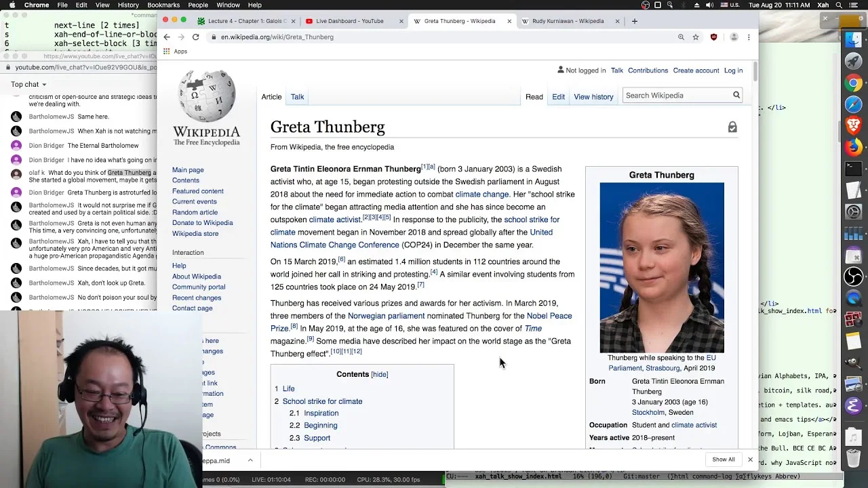
Task: Open the Trash in the Dock
Action: point(853,457)
